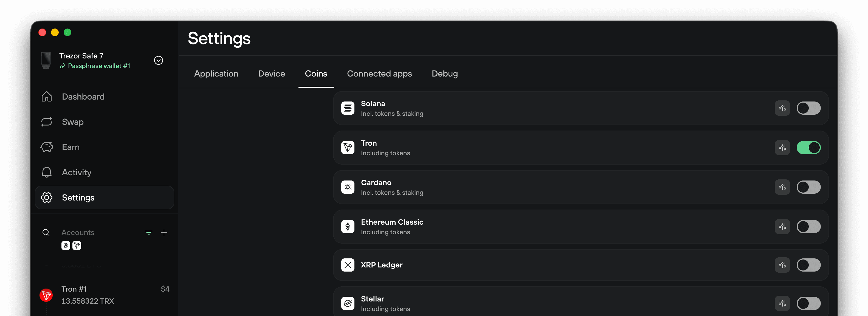
Task: Open Swap page from sidebar
Action: tap(105, 122)
